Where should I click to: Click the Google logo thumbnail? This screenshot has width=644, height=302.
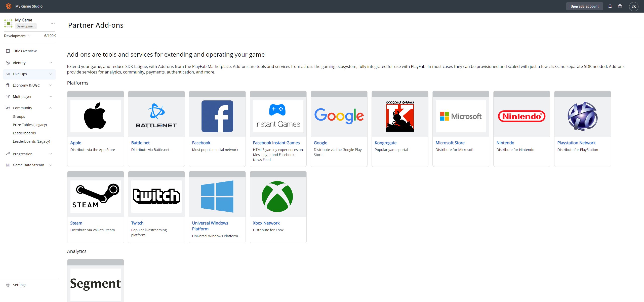click(x=339, y=116)
